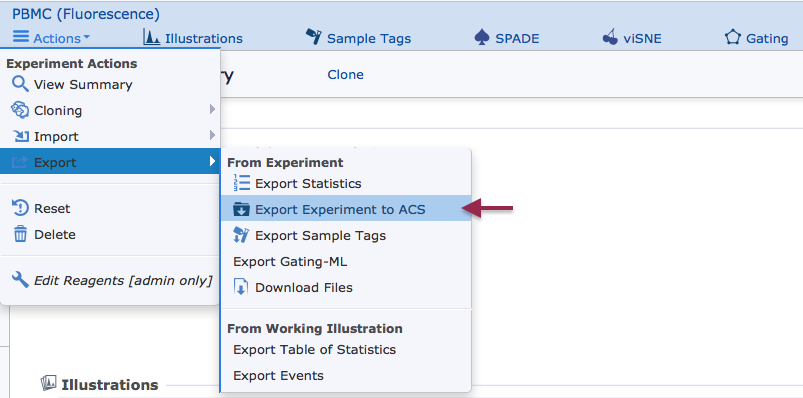Click the Illustrations section heading icon

coord(49,383)
